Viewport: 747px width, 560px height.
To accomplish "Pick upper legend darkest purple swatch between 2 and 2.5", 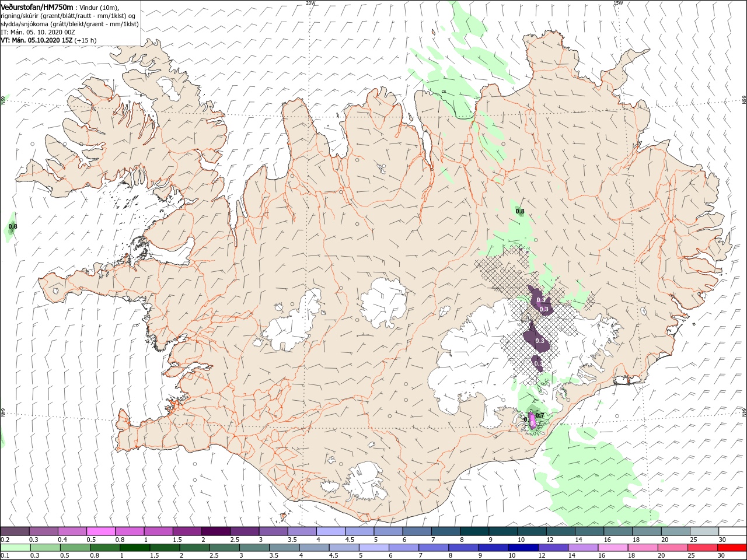I will pyautogui.click(x=215, y=531).
